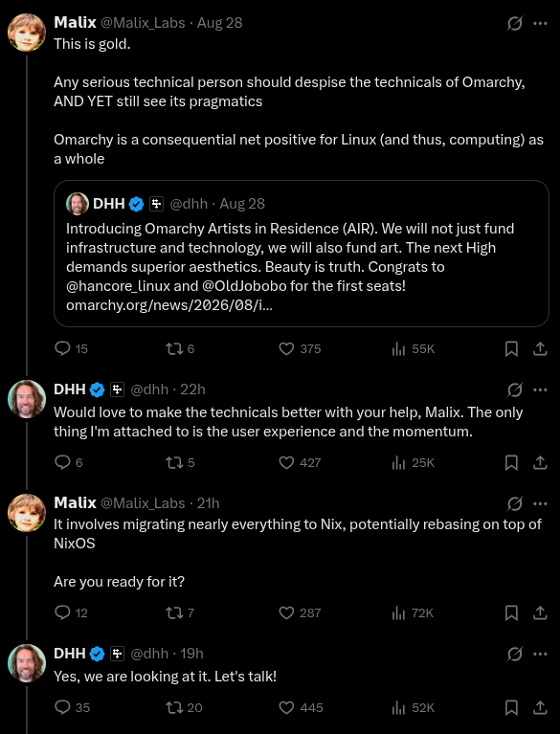Screen dimensions: 560x734
Task: View analytics showing 72K views
Action: pyautogui.click(x=413, y=612)
